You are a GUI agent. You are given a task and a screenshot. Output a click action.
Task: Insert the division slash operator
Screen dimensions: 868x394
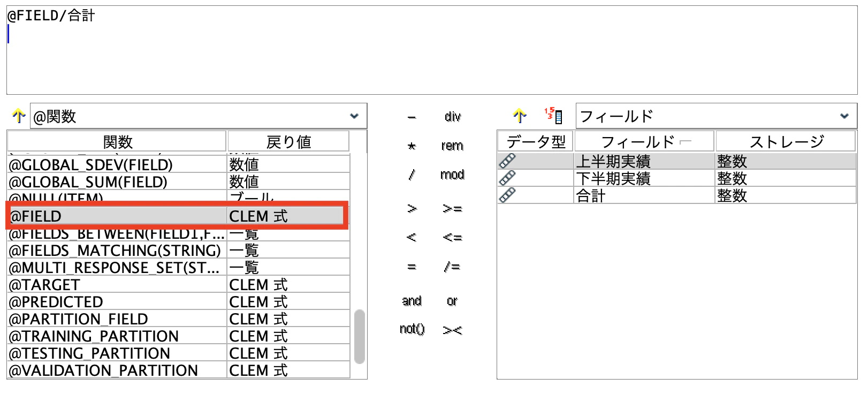[412, 175]
